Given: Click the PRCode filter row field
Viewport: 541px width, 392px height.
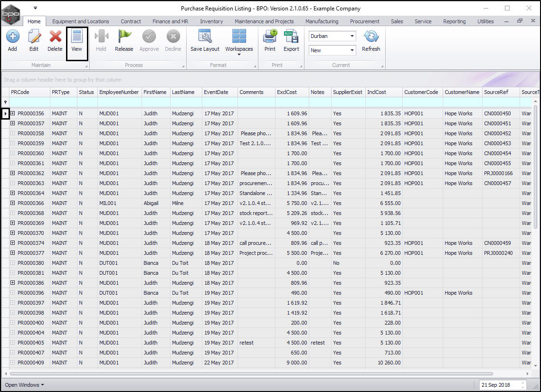Looking at the screenshot, I should 29,102.
